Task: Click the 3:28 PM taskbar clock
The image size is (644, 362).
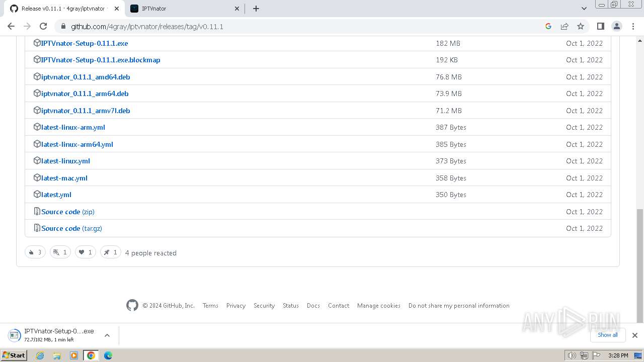Action: (x=618, y=355)
